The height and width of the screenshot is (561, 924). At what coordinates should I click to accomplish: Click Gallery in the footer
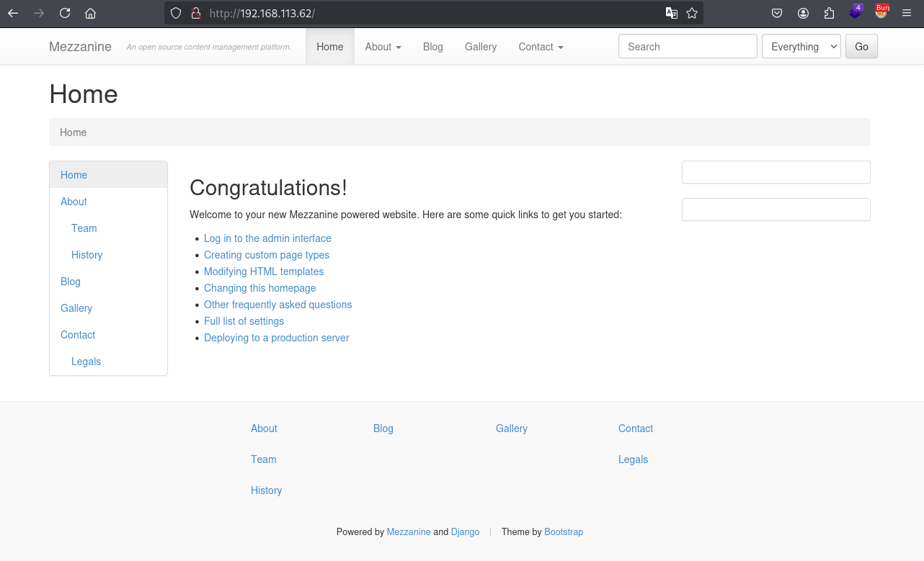[x=512, y=428]
